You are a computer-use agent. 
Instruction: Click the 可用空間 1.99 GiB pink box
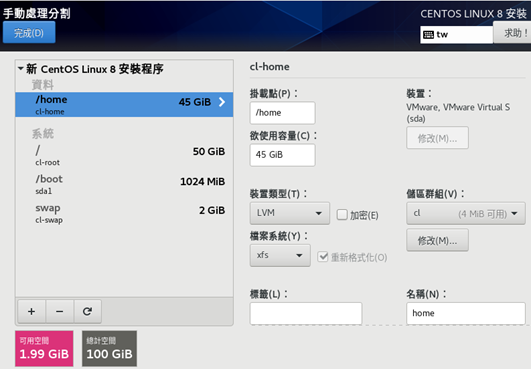44,348
